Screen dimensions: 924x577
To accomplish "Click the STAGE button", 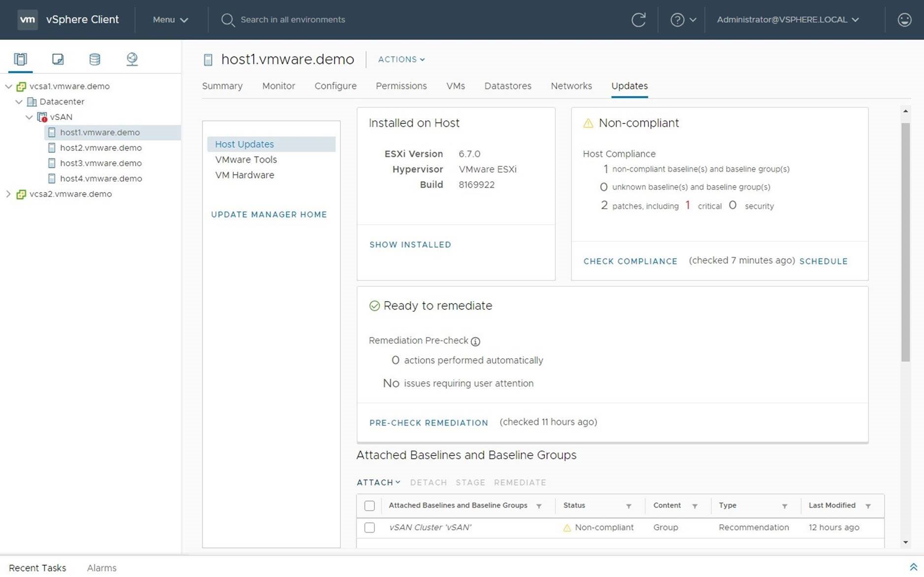I will 470,483.
